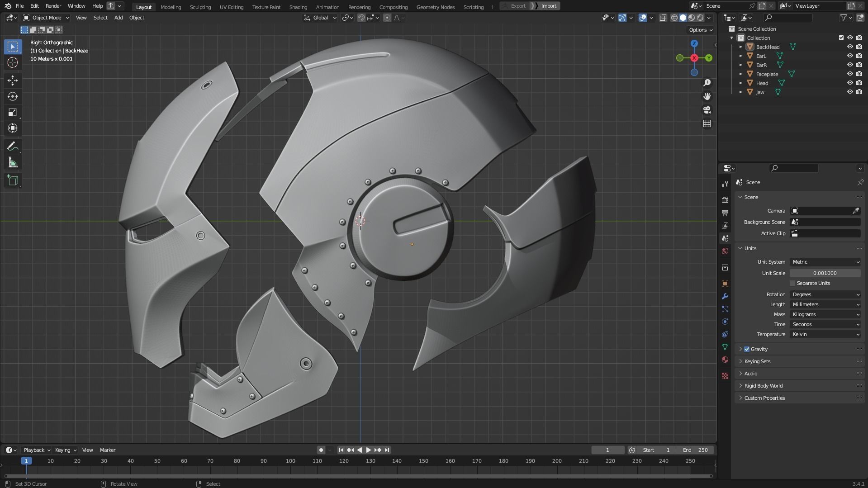Image resolution: width=868 pixels, height=488 pixels.
Task: Open the timeline Playback menu button
Action: coord(37,450)
